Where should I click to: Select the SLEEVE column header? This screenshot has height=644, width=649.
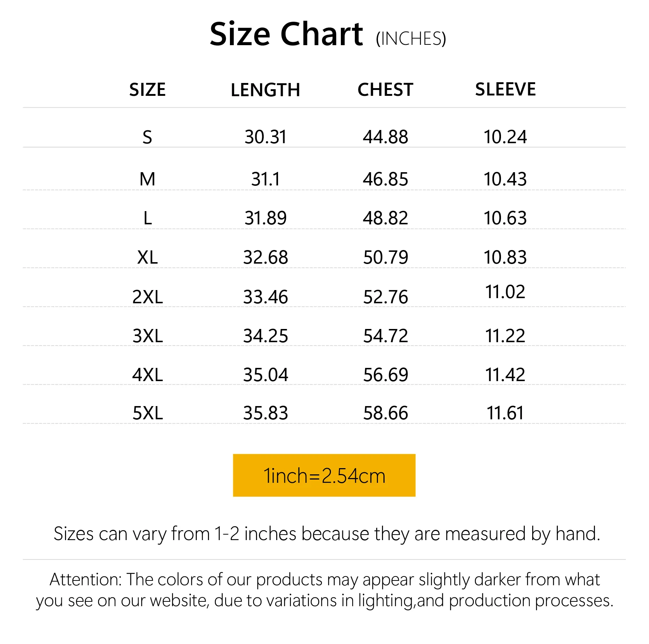click(505, 89)
